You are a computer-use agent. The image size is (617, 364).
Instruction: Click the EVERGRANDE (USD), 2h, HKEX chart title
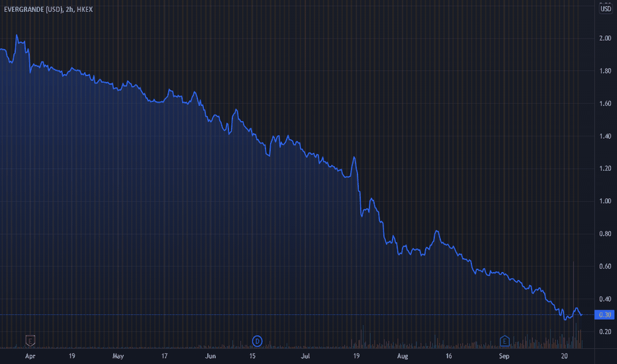[x=48, y=9]
